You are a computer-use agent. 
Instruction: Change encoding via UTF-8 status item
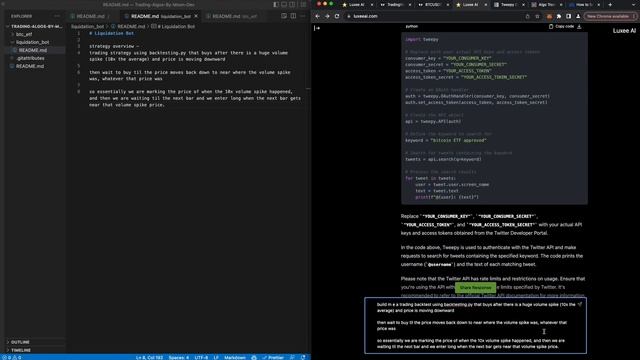201,358
